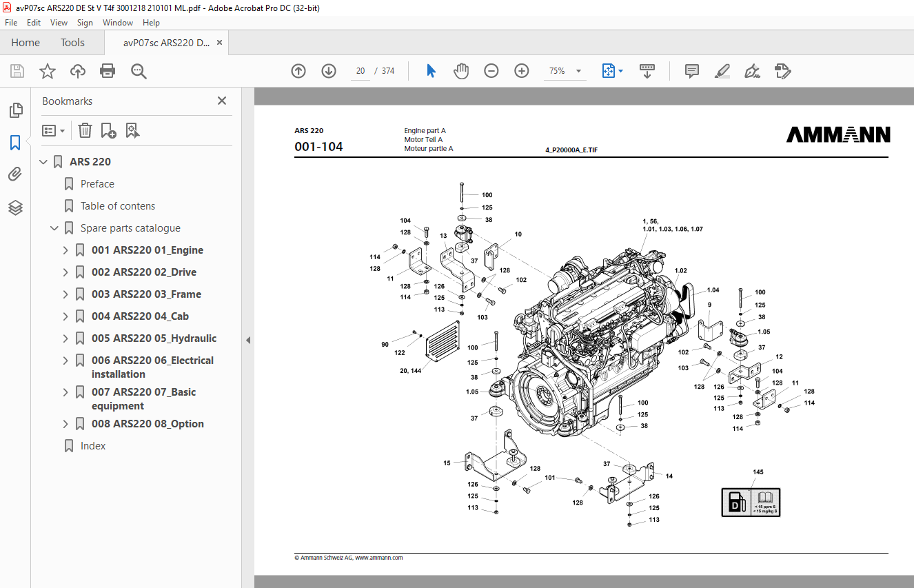The height and width of the screenshot is (588, 914).
Task: Click the Request signatures stamp icon
Action: point(783,71)
